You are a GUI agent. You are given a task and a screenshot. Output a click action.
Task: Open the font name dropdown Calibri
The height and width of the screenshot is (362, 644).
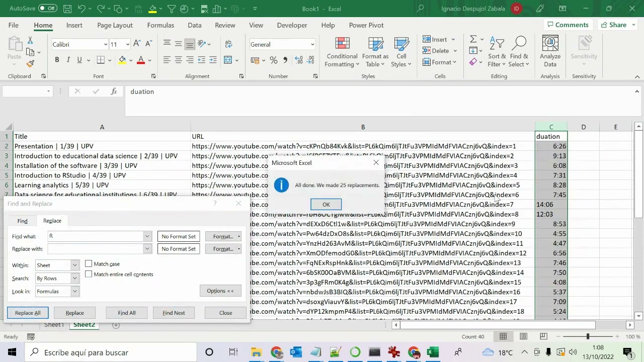[105, 44]
